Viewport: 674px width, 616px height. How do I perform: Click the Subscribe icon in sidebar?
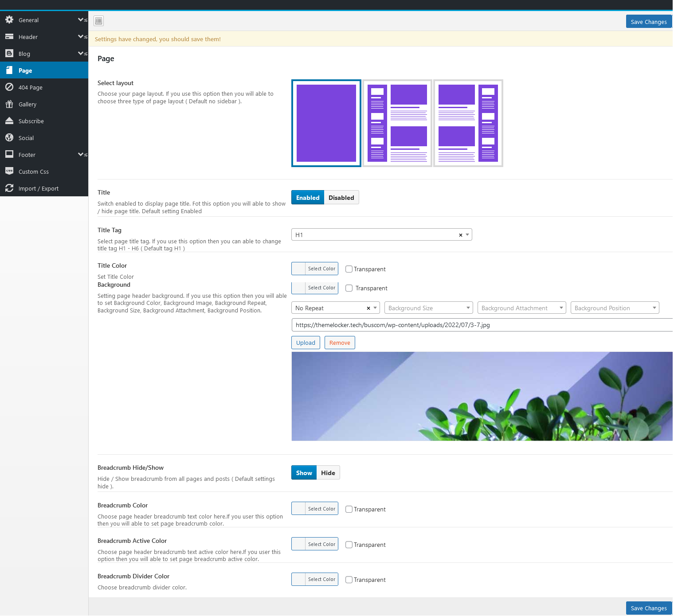tap(9, 121)
